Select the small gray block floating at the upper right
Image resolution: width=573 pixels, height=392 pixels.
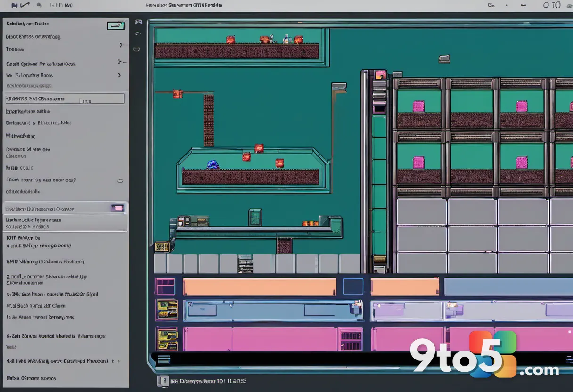(x=444, y=58)
